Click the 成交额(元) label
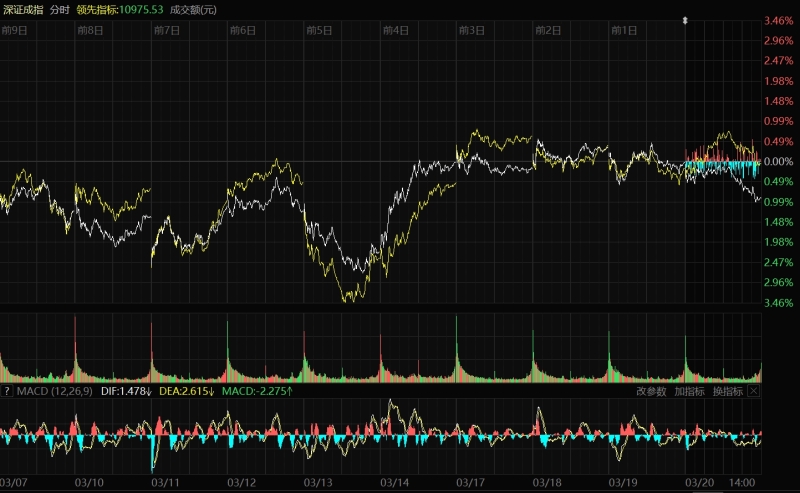 point(193,10)
